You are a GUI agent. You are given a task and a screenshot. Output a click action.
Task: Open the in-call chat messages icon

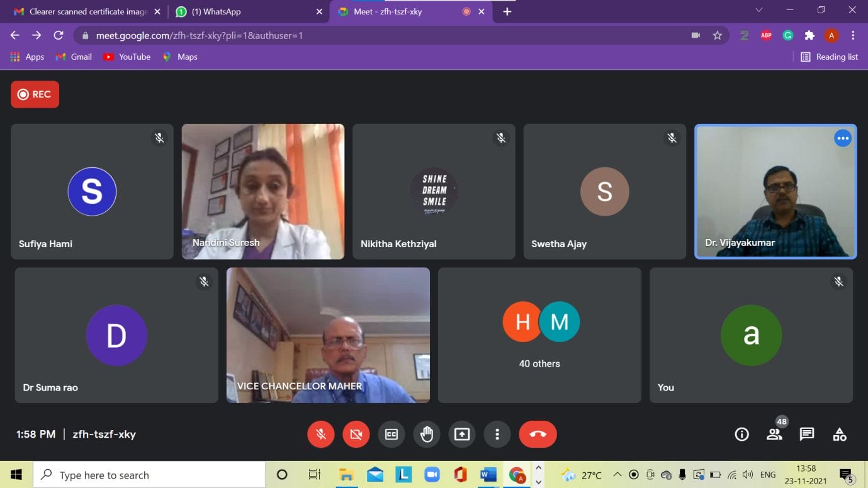point(806,434)
